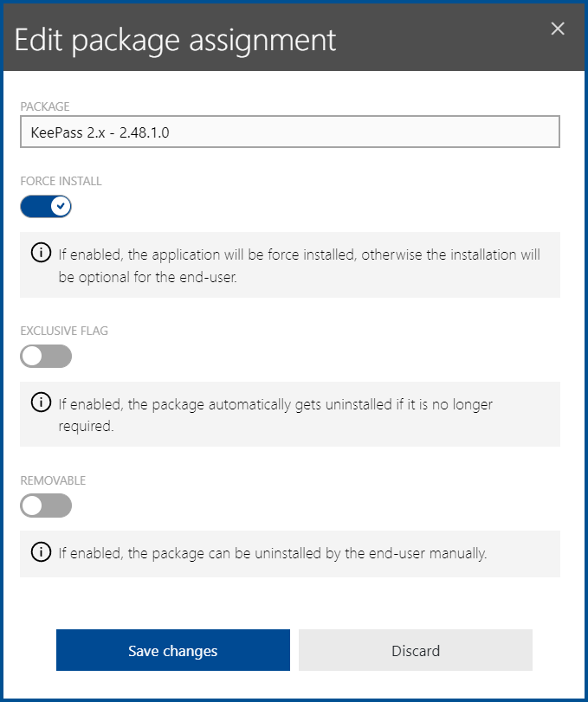Click the force installed description text
This screenshot has height=702, width=588.
pyautogui.click(x=299, y=263)
